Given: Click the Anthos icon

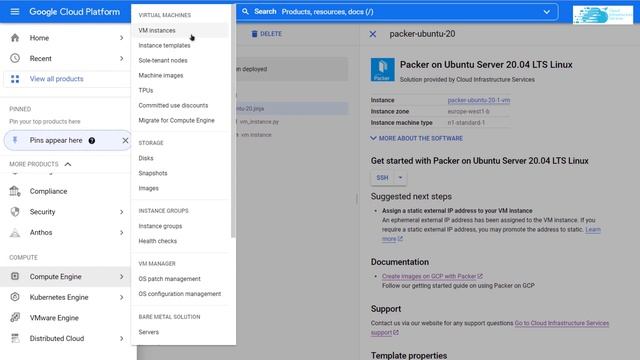Looking at the screenshot, I should click(15, 233).
